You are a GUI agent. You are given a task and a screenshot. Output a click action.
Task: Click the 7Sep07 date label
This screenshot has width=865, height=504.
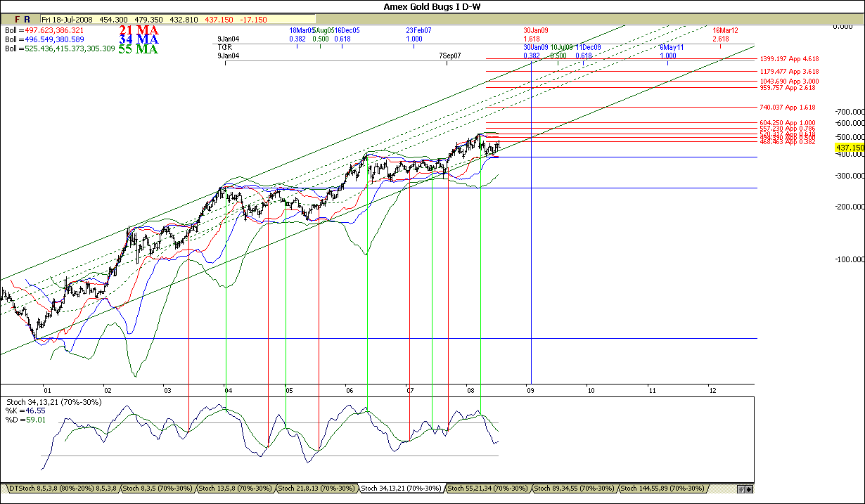pos(450,55)
